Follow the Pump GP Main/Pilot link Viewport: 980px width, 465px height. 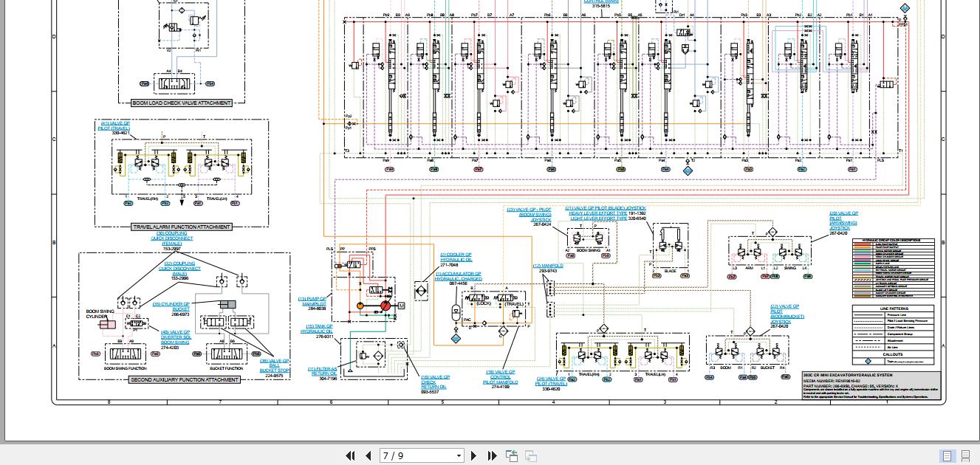(312, 301)
